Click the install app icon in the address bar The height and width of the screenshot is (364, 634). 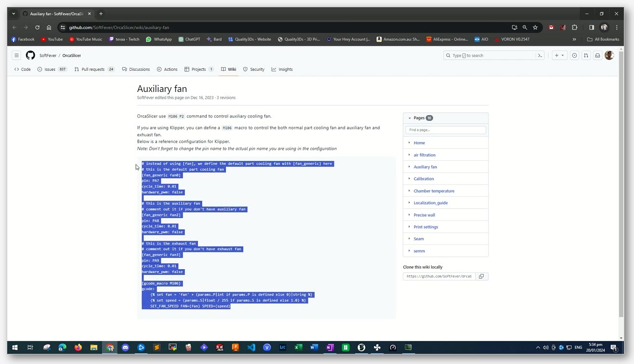tap(515, 27)
